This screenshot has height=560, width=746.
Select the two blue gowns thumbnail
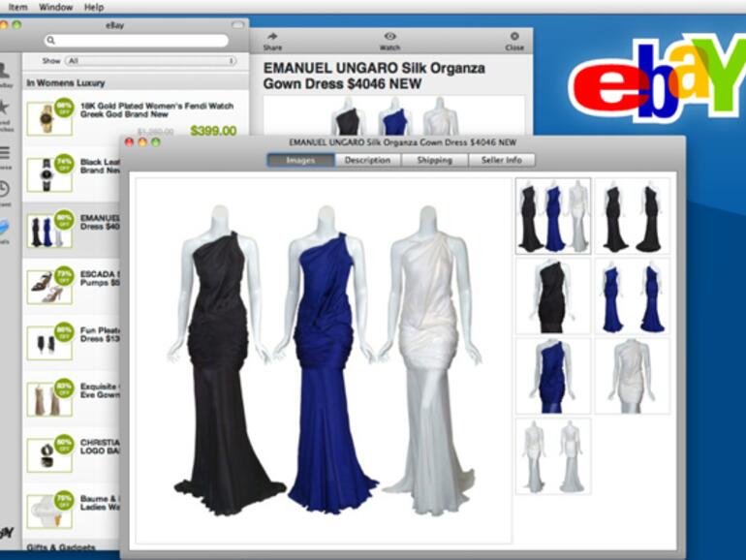tap(633, 296)
